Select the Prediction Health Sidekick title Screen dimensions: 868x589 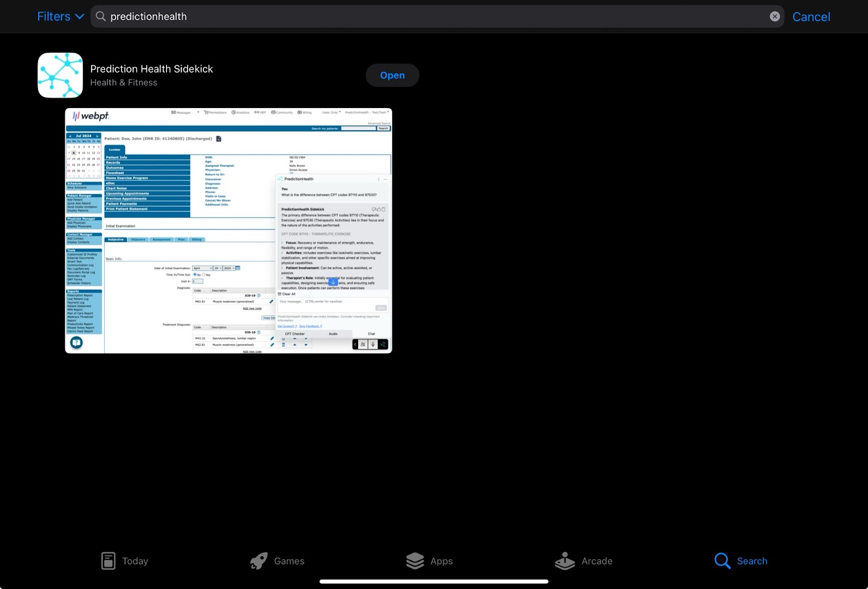point(151,69)
